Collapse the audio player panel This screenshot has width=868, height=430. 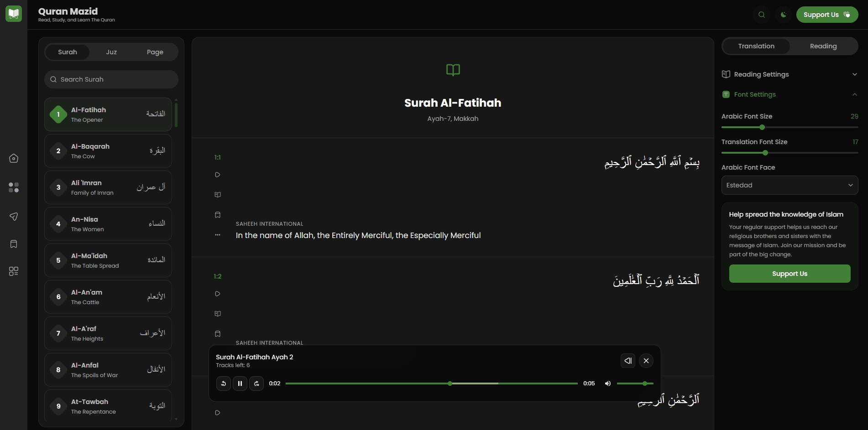628,361
